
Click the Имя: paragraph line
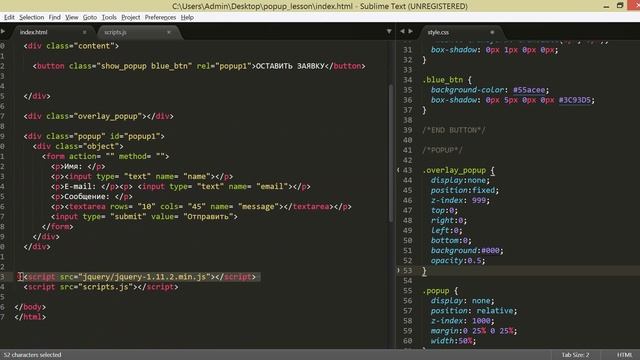78,167
